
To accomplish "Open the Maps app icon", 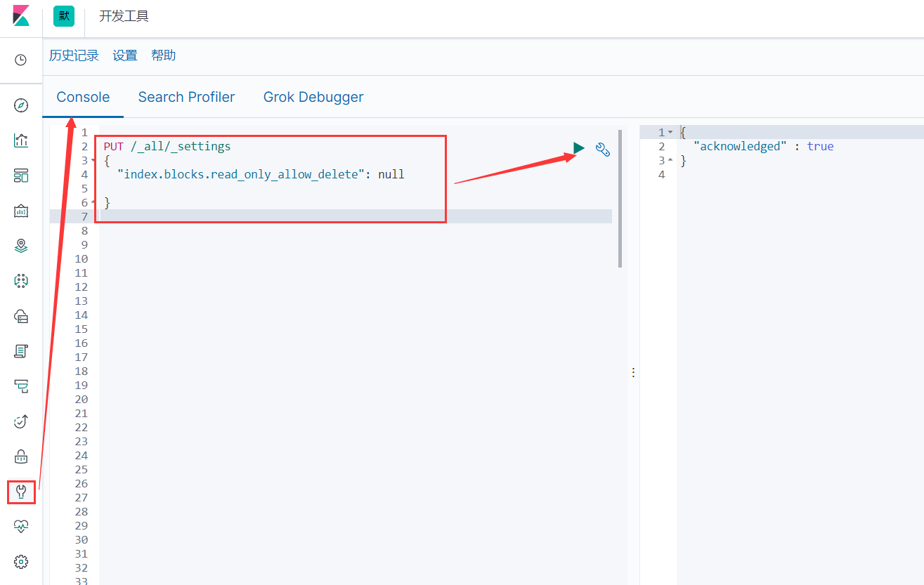I will coord(20,245).
